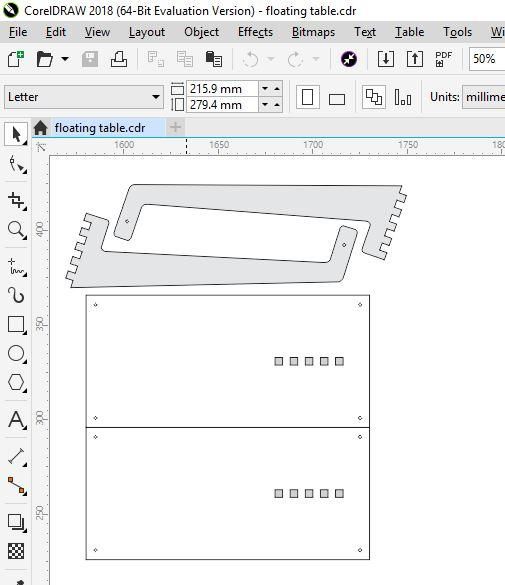Click the page width field 215.9 mm
The height and width of the screenshot is (585, 505).
[x=222, y=89]
